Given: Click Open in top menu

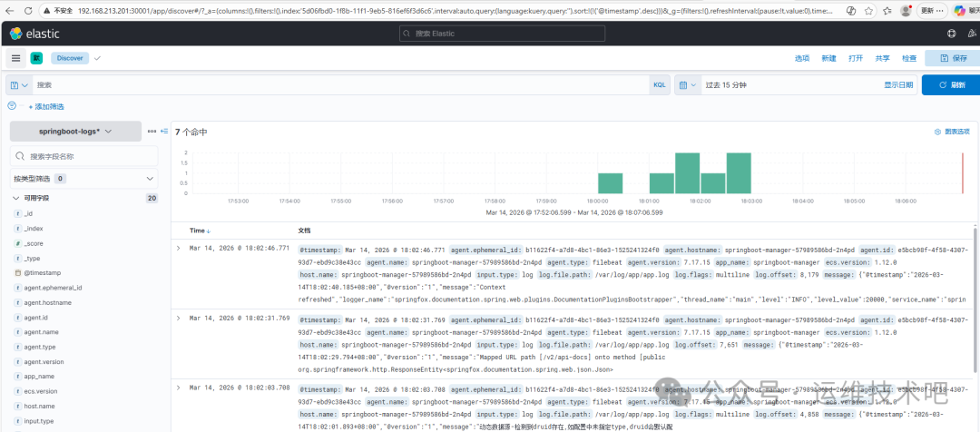Looking at the screenshot, I should (x=856, y=58).
